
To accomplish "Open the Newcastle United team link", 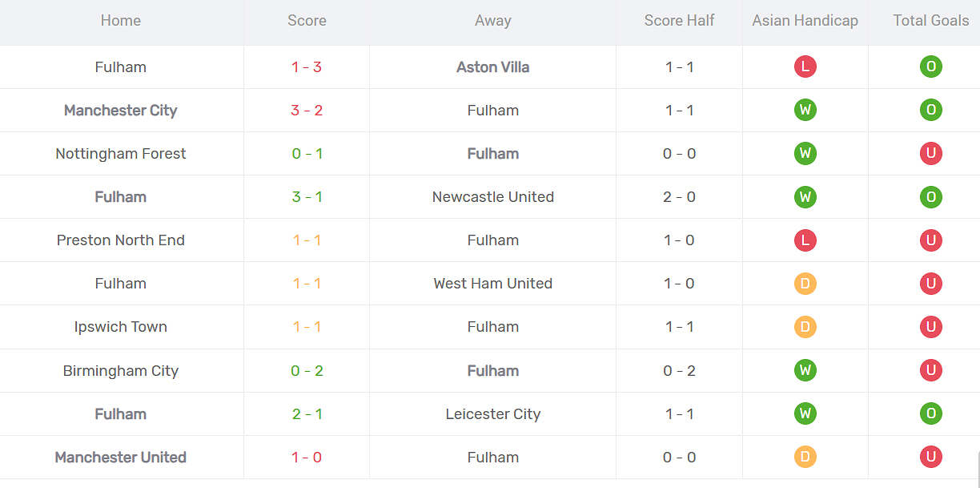I will click(492, 197).
